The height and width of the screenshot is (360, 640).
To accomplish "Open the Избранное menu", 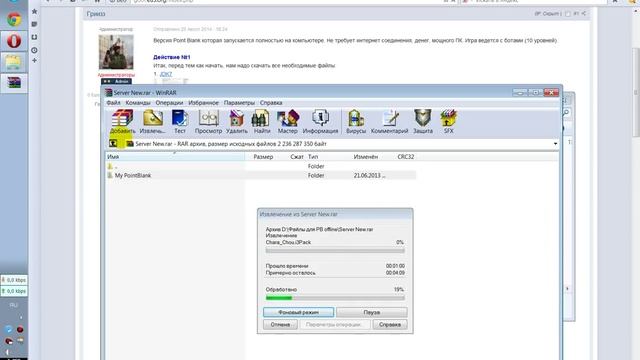I will [x=204, y=103].
